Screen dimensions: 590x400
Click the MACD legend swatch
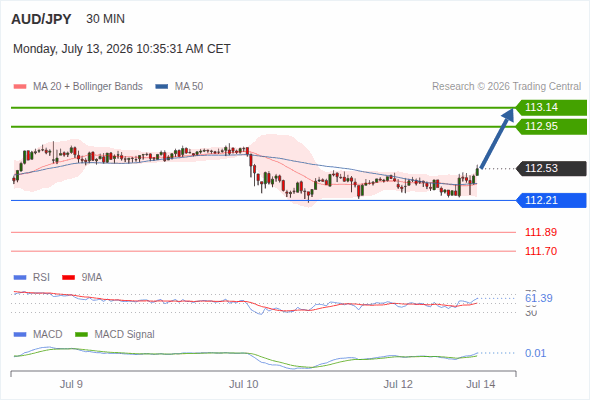click(x=20, y=335)
